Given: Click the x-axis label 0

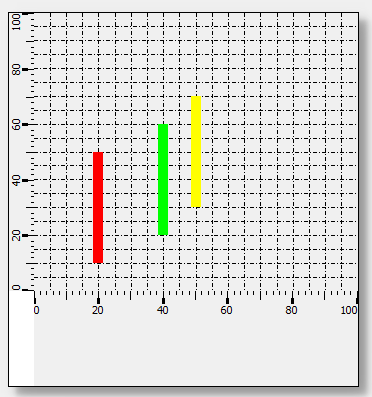Looking at the screenshot, I should 36,310.
